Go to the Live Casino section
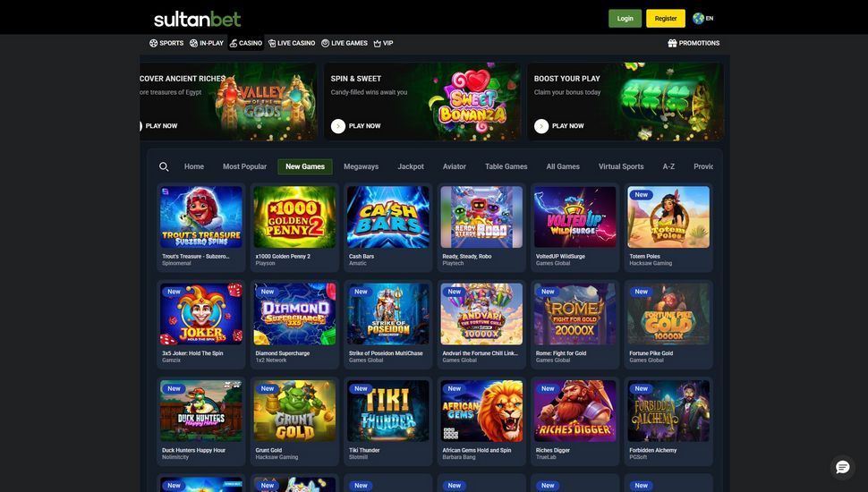 click(x=292, y=43)
